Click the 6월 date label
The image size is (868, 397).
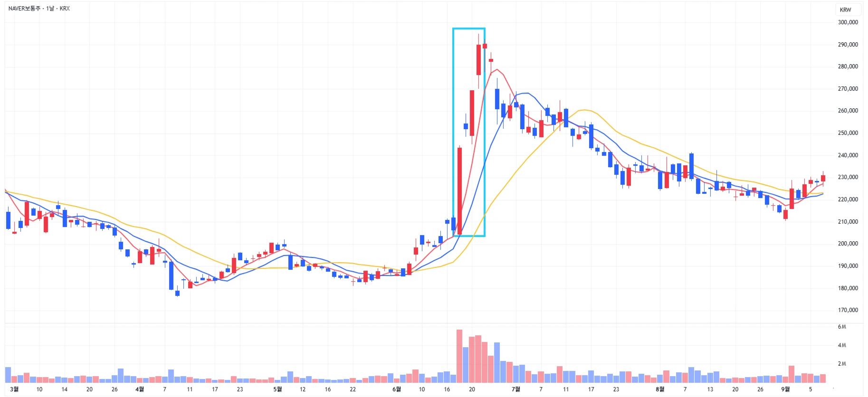[397, 389]
